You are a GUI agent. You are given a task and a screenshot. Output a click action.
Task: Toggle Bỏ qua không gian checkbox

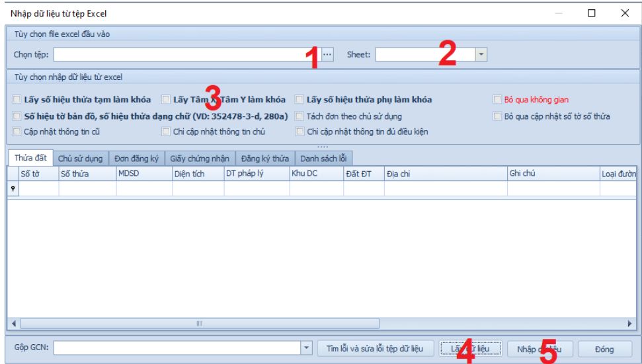[x=497, y=99]
